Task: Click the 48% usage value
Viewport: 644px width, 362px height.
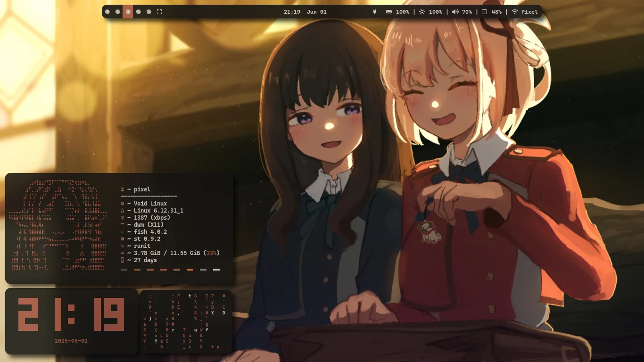Action: (x=496, y=12)
